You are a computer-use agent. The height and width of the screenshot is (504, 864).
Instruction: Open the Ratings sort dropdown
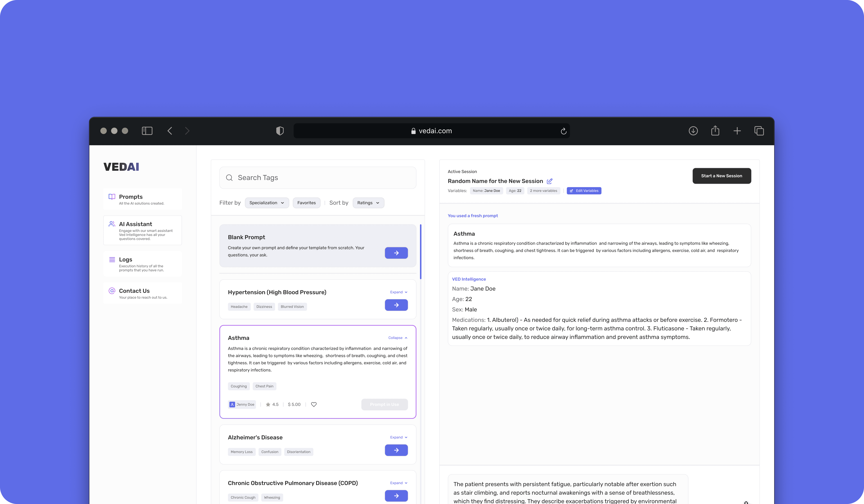pos(368,203)
